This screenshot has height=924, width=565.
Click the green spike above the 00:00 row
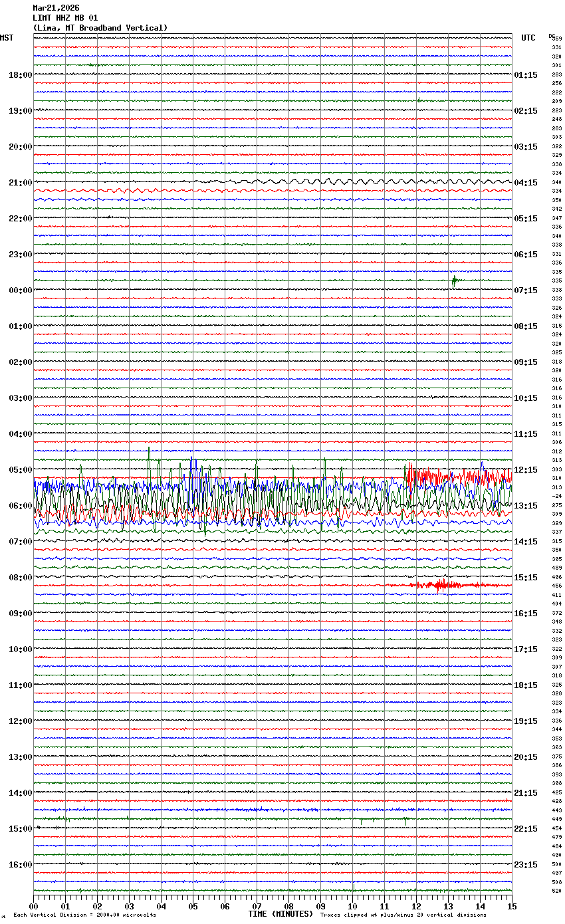454,281
